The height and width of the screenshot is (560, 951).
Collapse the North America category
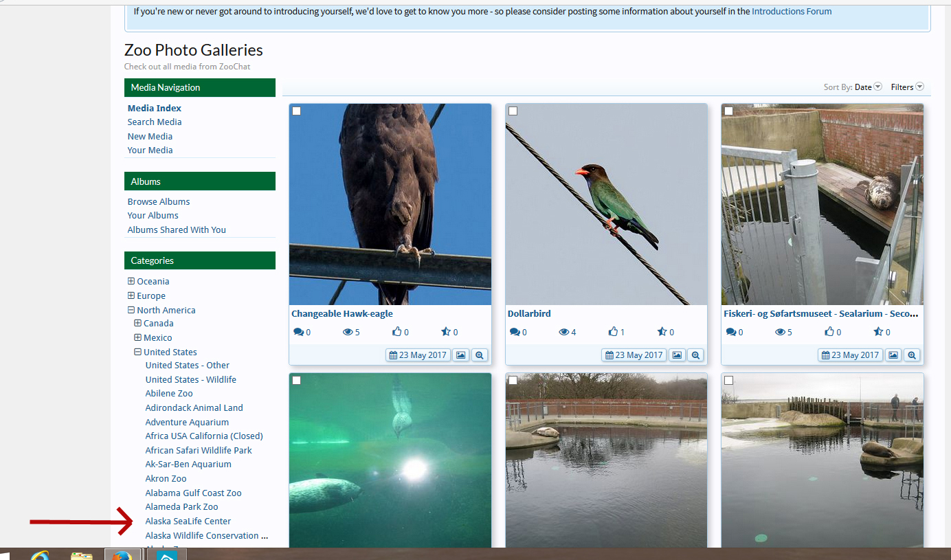tap(131, 310)
